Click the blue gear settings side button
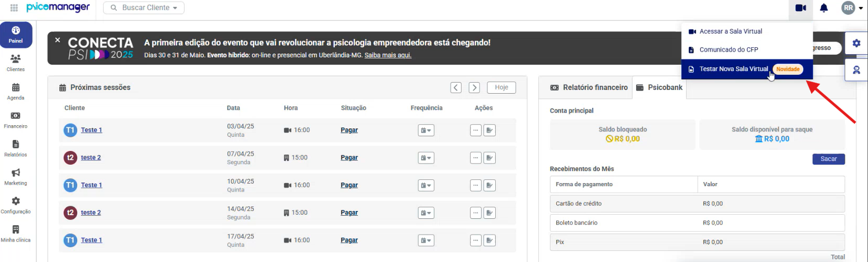This screenshot has width=868, height=262. coord(856,43)
